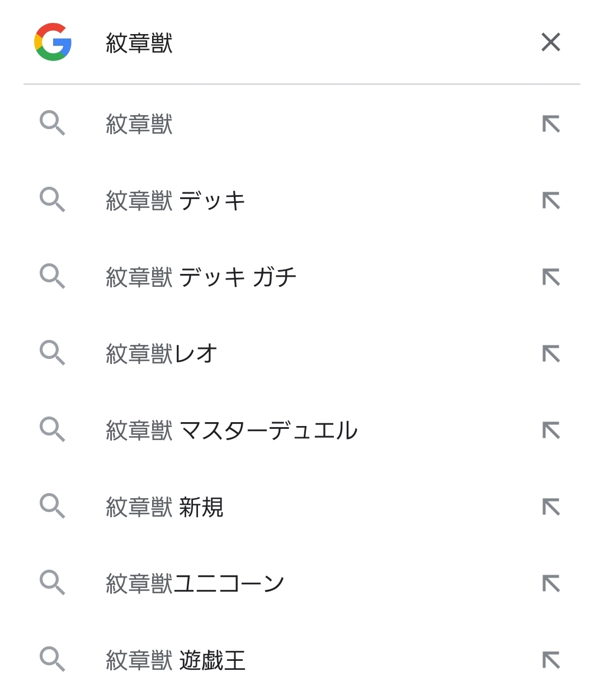
Task: Click magnifier icon beside 紋章獣レオ
Action: [53, 353]
